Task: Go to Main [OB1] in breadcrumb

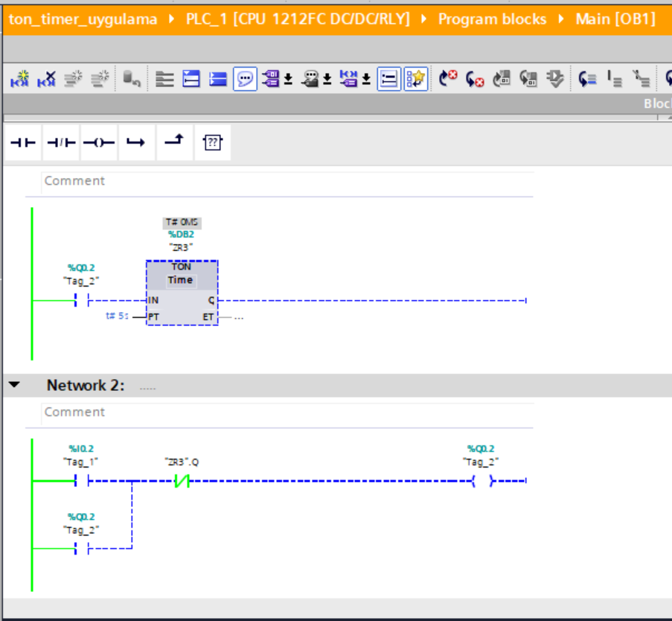Action: tap(615, 19)
